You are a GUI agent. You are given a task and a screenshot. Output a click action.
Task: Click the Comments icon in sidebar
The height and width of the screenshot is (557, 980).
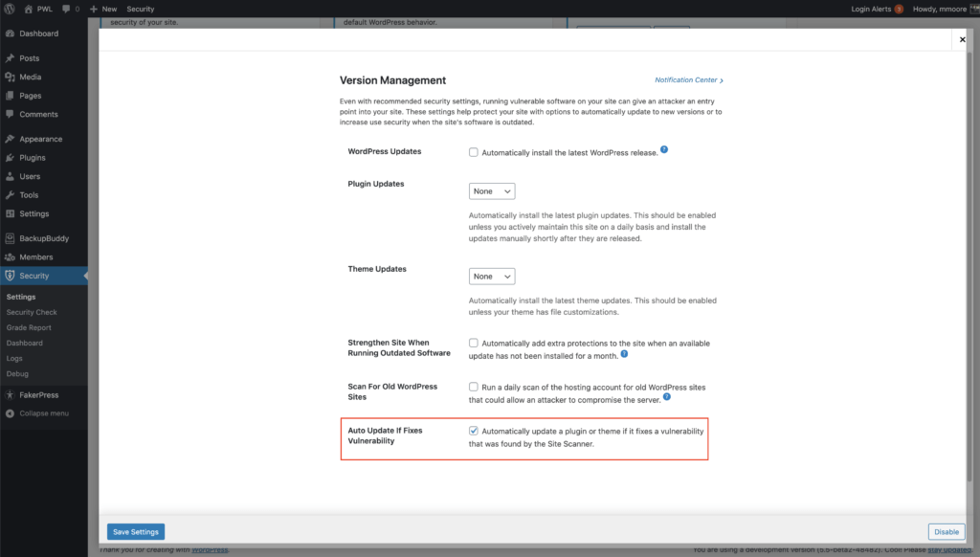pos(10,115)
